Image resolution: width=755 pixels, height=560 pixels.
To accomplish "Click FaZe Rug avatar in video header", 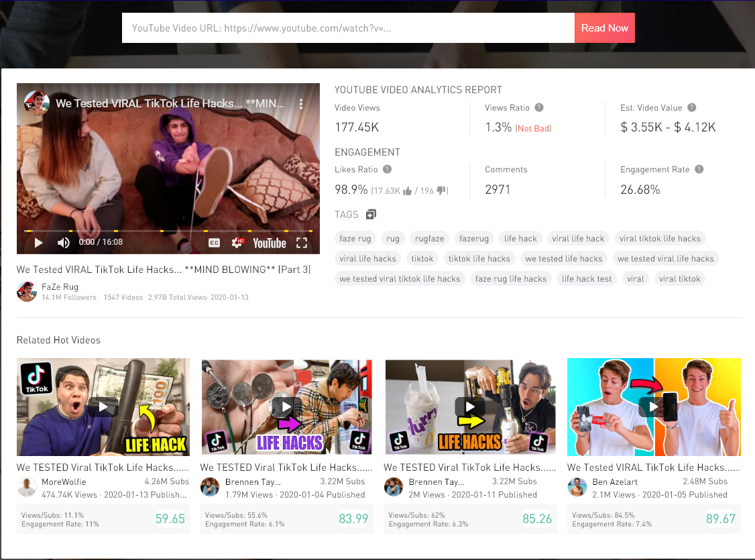I will [37, 103].
